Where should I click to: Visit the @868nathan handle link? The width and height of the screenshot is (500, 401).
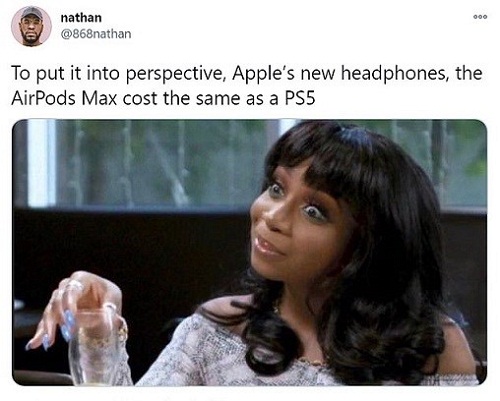click(x=96, y=34)
